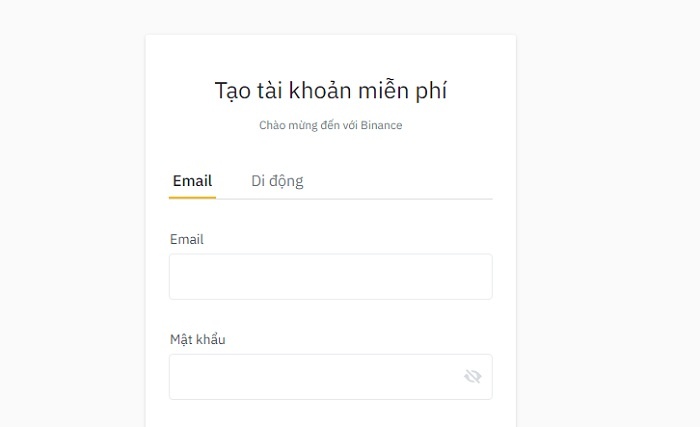
Task: Click the left edge of Email text box
Action: click(x=174, y=276)
